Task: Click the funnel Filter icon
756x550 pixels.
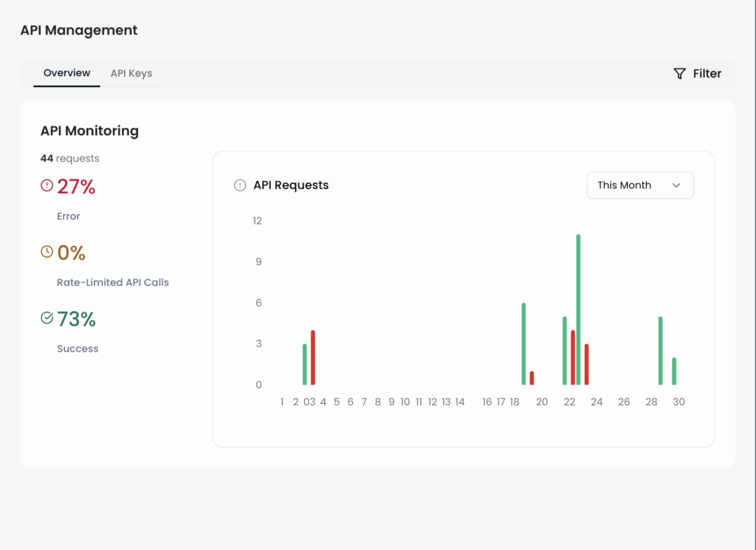Action: (679, 74)
